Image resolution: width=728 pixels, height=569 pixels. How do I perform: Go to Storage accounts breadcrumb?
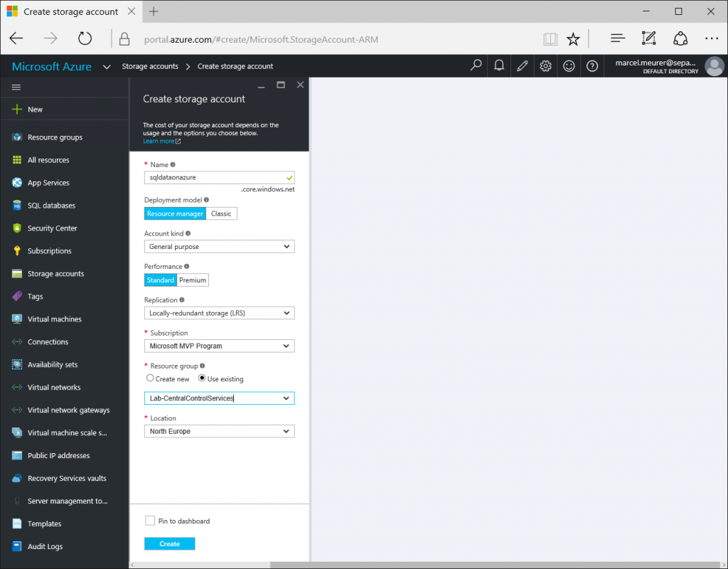tap(150, 66)
